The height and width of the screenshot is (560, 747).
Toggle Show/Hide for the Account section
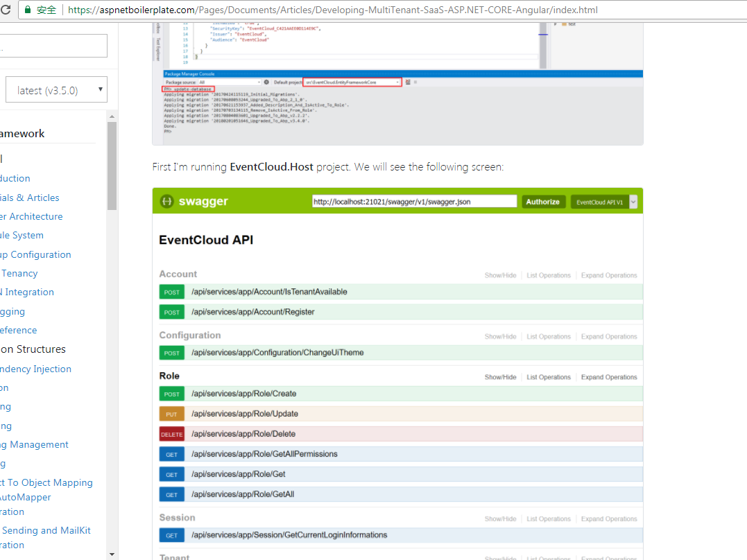pos(500,274)
